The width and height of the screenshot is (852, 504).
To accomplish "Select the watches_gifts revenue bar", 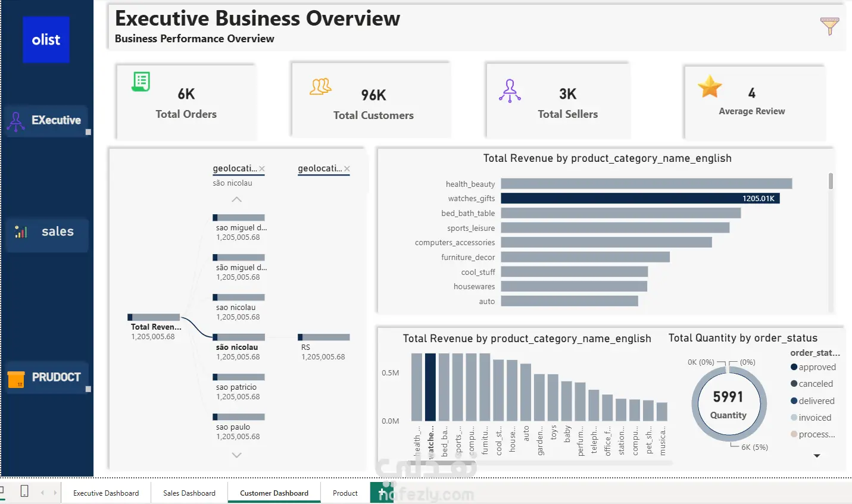I will coord(640,198).
